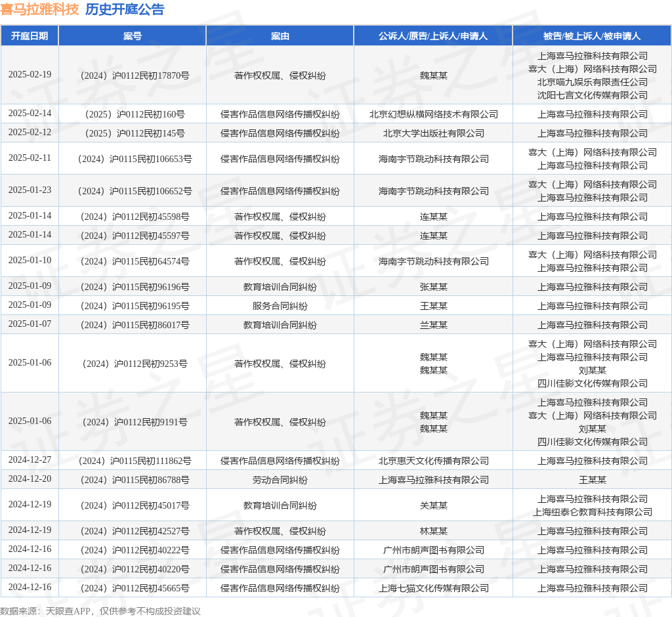Screen dimensions: 672x617
Task: Click plaintiff 张某某
Action: tap(433, 287)
